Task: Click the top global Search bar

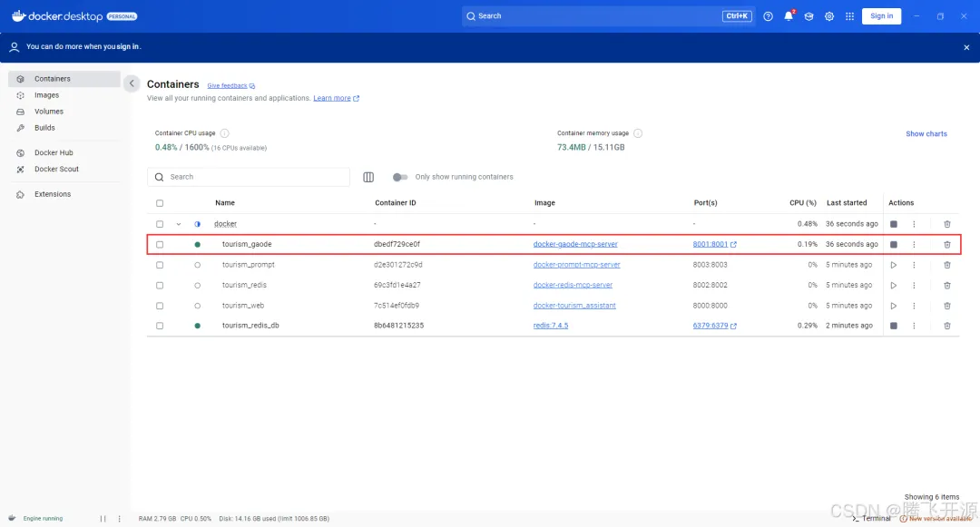Action: pyautogui.click(x=607, y=16)
